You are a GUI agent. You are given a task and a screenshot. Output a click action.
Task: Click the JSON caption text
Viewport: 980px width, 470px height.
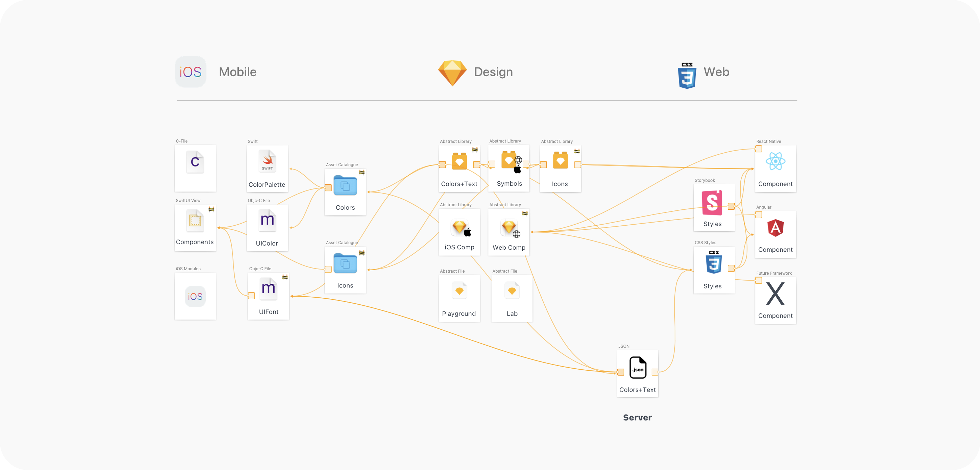tap(623, 346)
